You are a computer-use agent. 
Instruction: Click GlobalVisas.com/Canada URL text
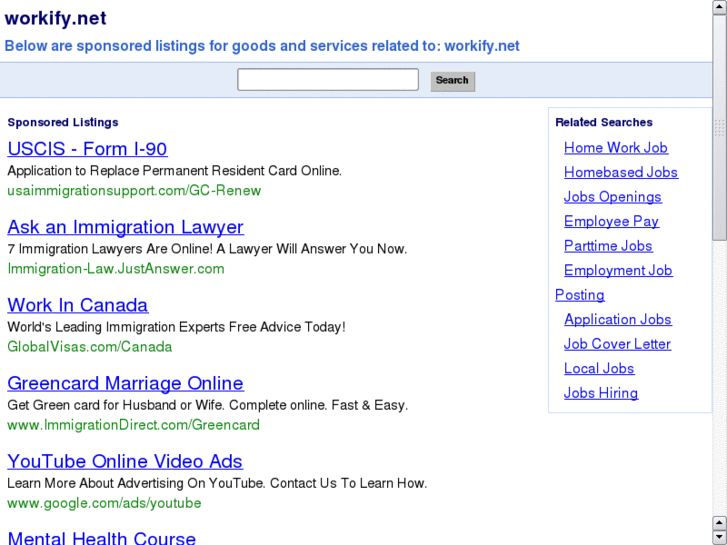click(x=89, y=347)
